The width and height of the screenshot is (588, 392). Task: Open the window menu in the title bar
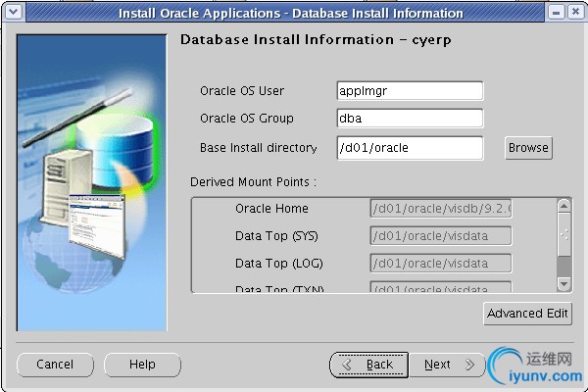[14, 12]
